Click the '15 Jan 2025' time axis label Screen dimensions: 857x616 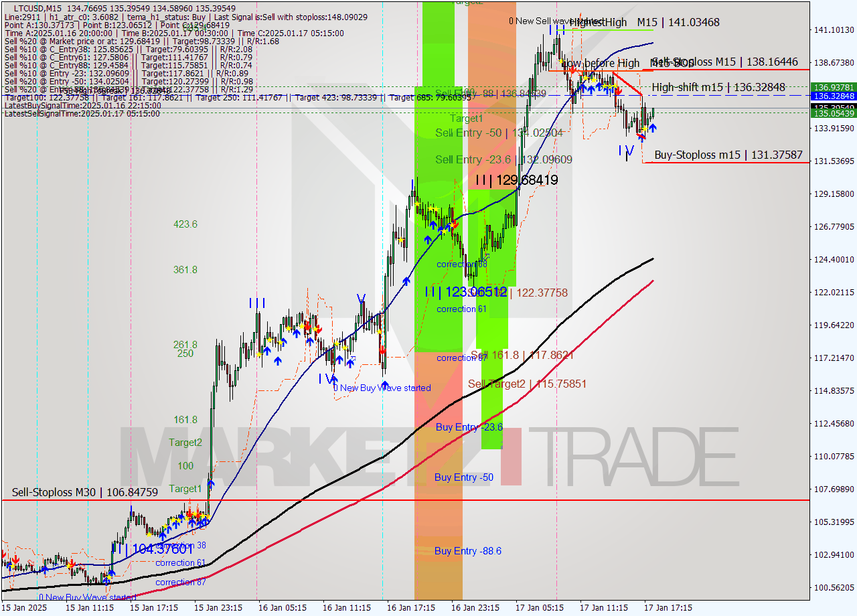(25, 608)
